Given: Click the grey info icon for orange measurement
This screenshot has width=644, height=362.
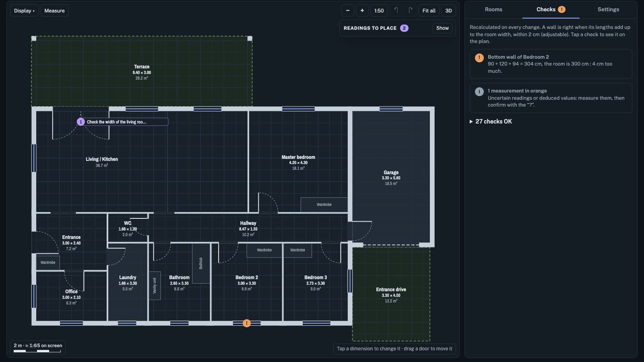Looking at the screenshot, I should pyautogui.click(x=479, y=91).
